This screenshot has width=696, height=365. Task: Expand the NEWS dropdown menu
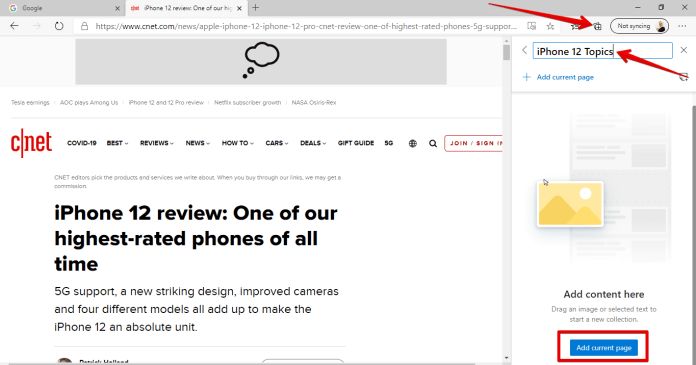(x=198, y=143)
